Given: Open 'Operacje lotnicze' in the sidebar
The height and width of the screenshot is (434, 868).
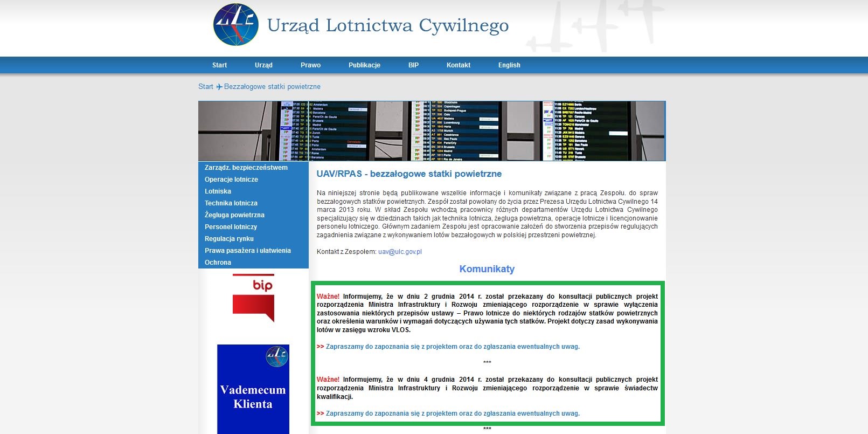Looking at the screenshot, I should pos(231,180).
